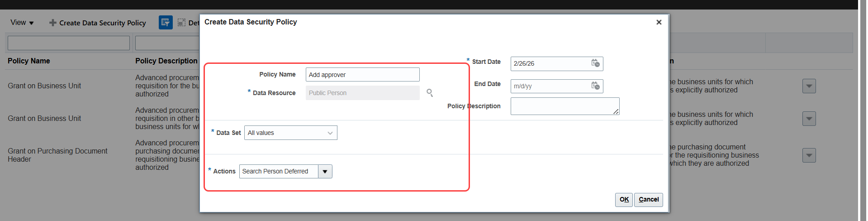This screenshot has width=868, height=221.
Task: Open the Actions dropdown arrow
Action: tap(325, 172)
